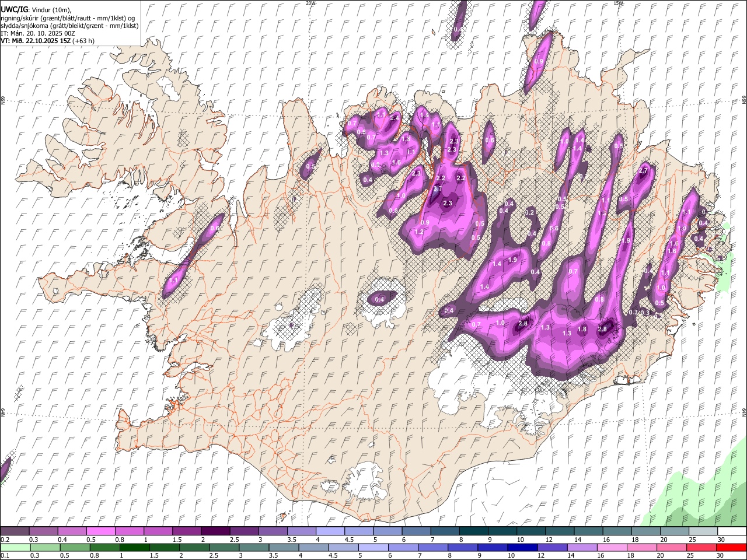Click the 0.4 value on the central glacier
Viewport: 747px width, 560px height.
[x=379, y=299]
